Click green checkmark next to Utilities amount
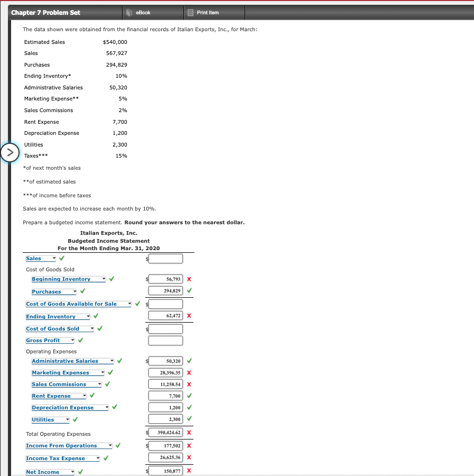This screenshot has height=476, width=474. click(x=189, y=419)
